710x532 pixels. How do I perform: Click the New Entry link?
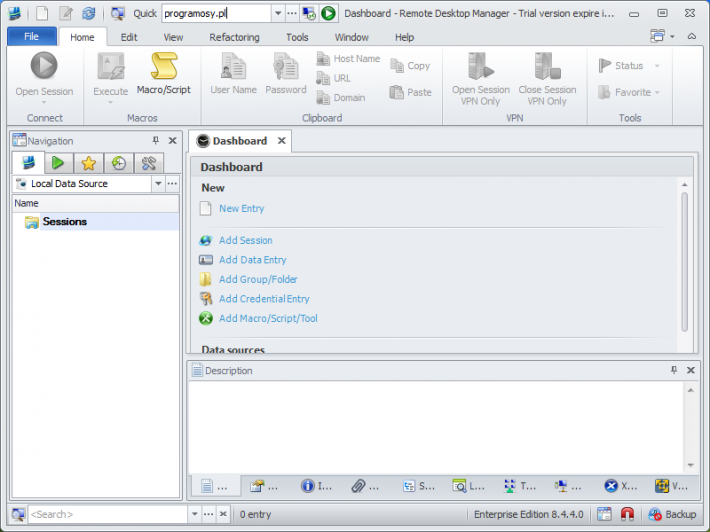click(241, 208)
